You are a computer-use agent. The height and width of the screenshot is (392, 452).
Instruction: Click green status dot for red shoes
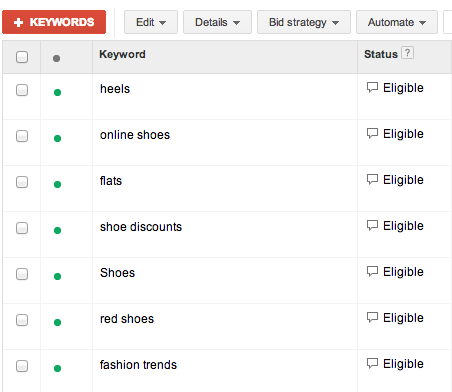pos(57,322)
